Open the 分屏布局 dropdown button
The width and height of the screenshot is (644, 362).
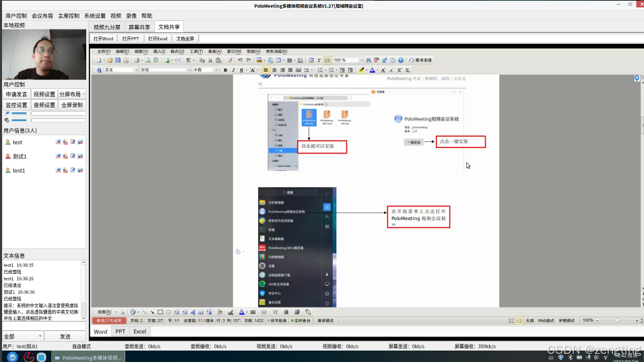72,94
